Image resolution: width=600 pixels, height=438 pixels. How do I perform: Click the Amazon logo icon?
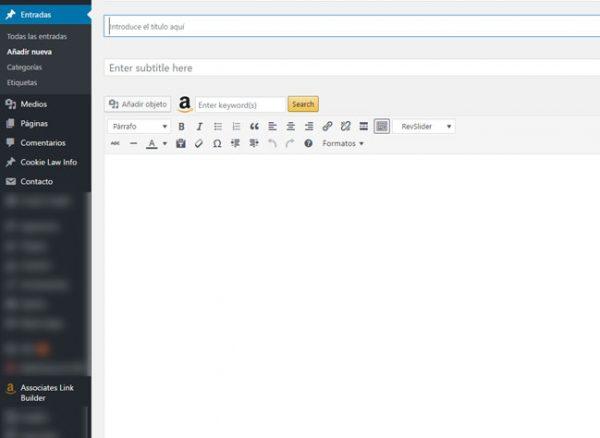click(184, 104)
